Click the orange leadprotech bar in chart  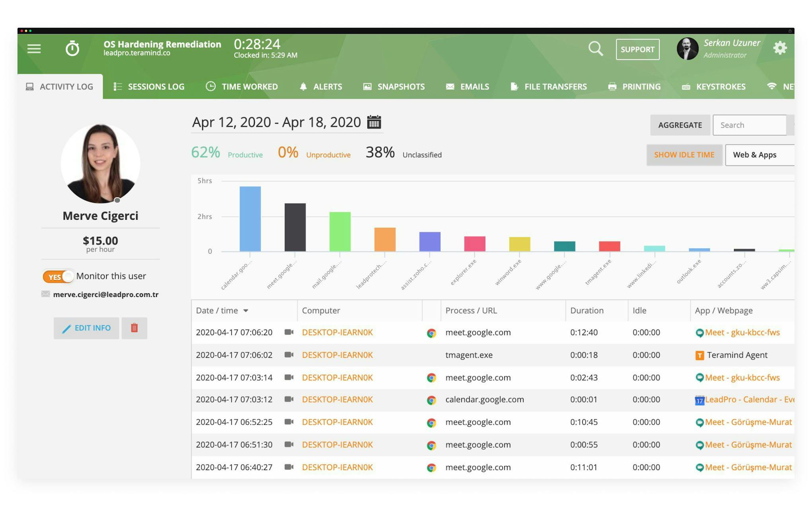[385, 239]
